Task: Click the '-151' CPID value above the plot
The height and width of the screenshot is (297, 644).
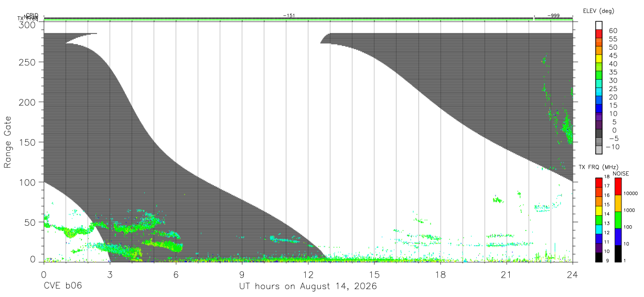Action: click(x=288, y=16)
